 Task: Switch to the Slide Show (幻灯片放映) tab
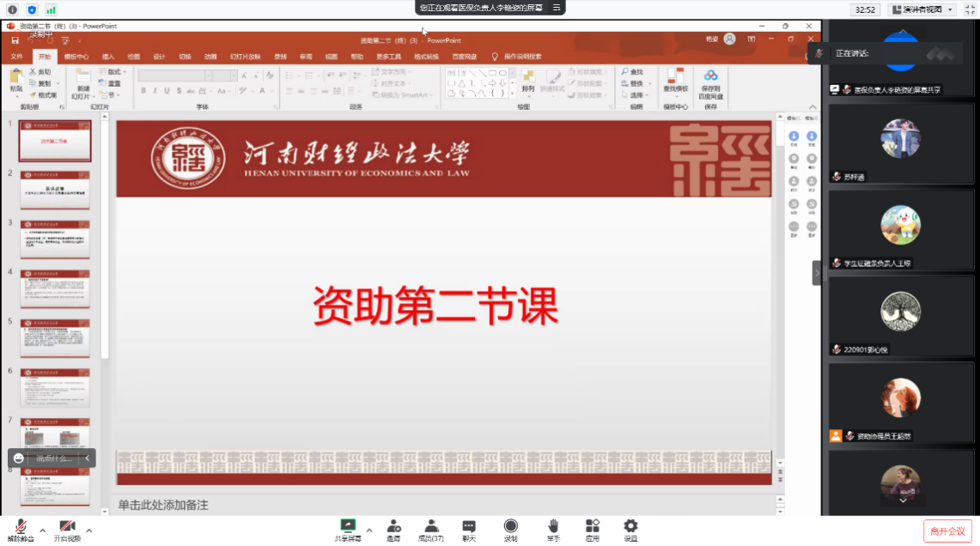(x=245, y=57)
